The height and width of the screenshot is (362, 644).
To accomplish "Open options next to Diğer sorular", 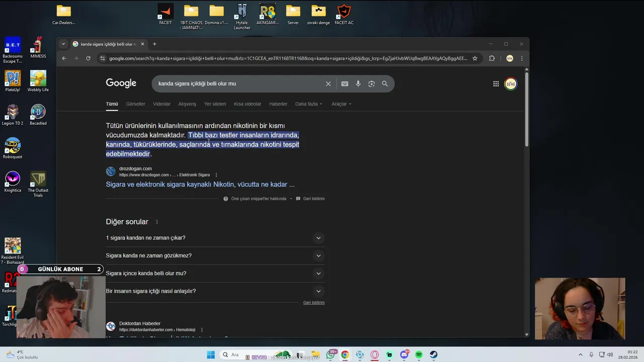I will point(157,222).
